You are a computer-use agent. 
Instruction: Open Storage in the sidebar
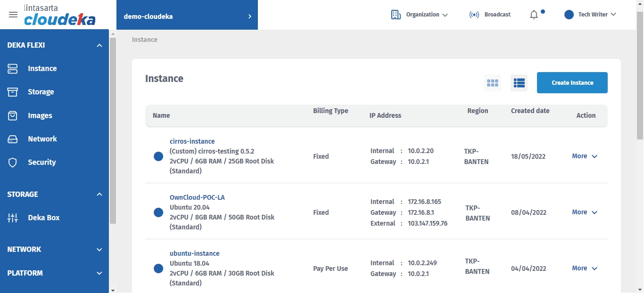point(41,92)
